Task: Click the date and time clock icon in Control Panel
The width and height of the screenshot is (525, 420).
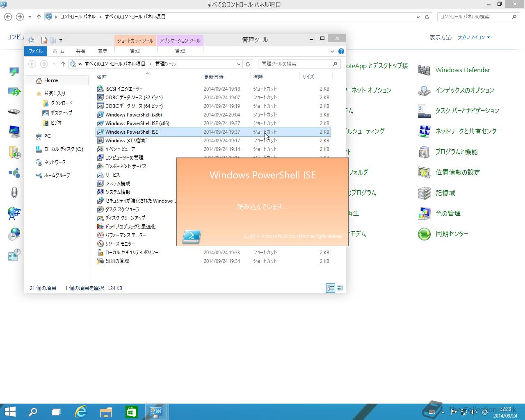Action: pos(14,234)
